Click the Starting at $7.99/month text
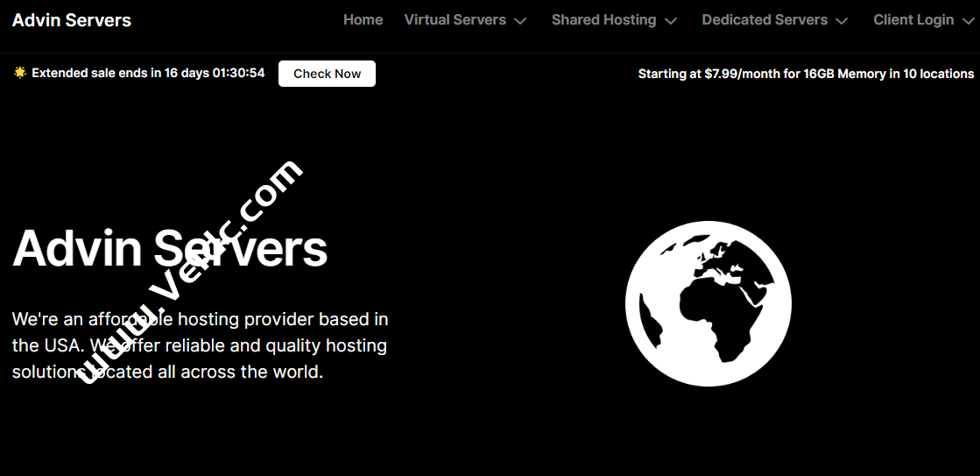The image size is (980, 476). 806,74
